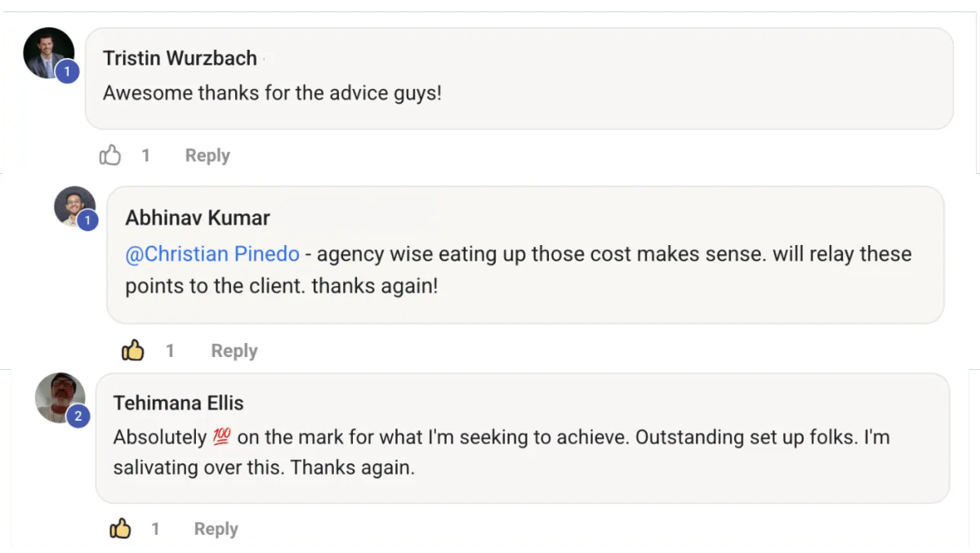The image size is (980, 553).
Task: Click level badge on Tristin Wurzbach's avatar
Action: [67, 72]
